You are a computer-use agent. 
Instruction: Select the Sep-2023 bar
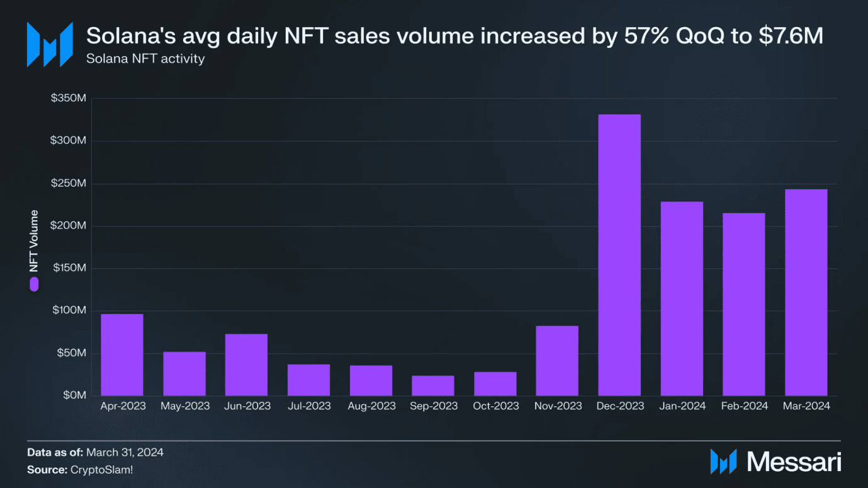tap(433, 385)
